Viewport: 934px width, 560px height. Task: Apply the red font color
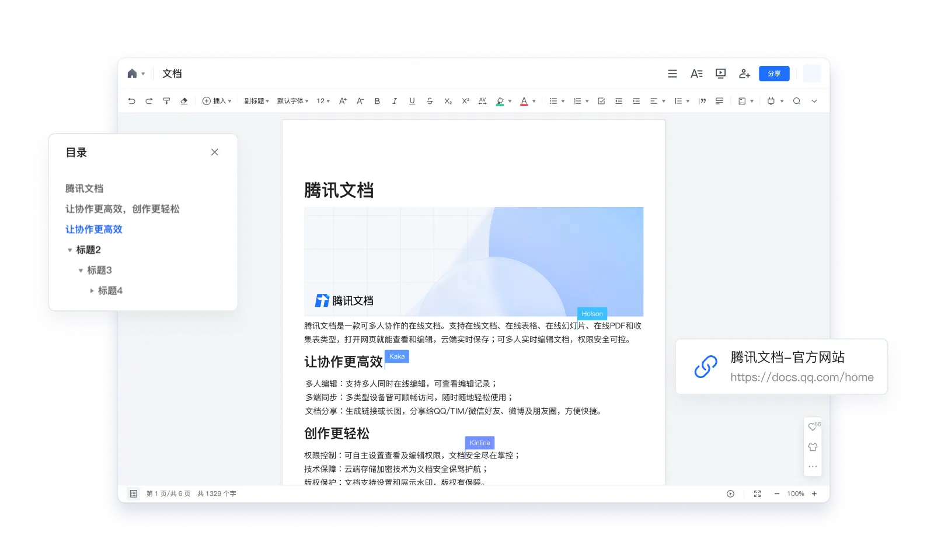(x=524, y=101)
